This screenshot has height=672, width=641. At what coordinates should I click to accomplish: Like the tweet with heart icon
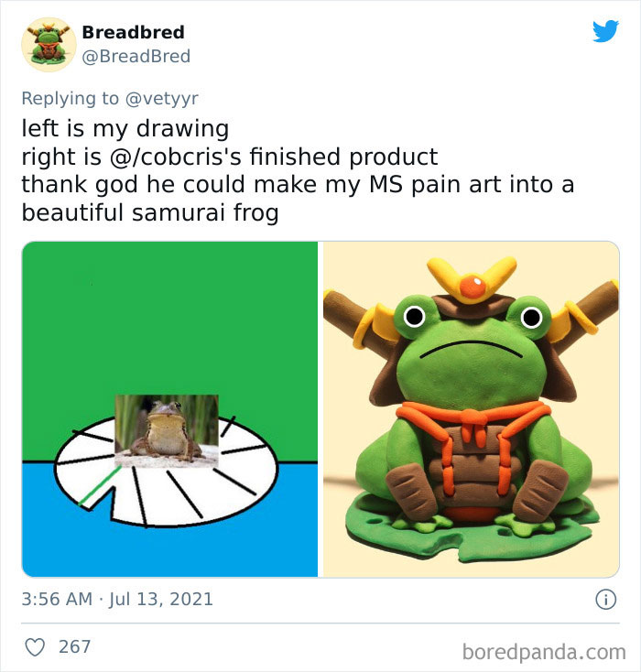35,646
